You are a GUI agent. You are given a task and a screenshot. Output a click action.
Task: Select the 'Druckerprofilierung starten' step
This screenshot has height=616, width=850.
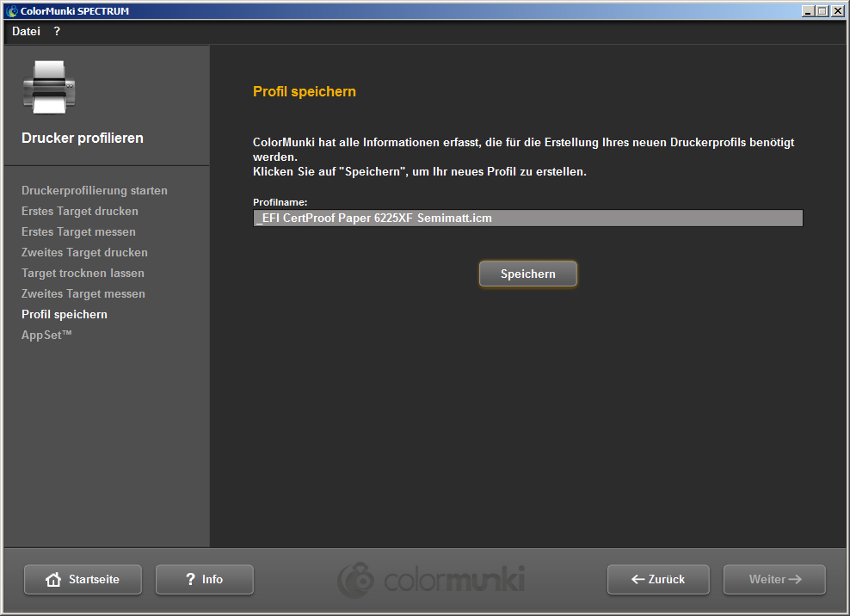95,190
